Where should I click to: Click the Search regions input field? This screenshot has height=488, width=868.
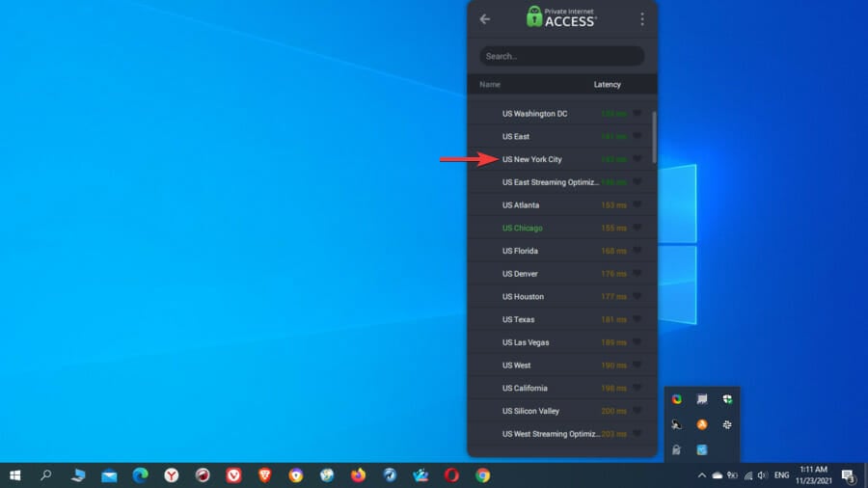tap(562, 56)
